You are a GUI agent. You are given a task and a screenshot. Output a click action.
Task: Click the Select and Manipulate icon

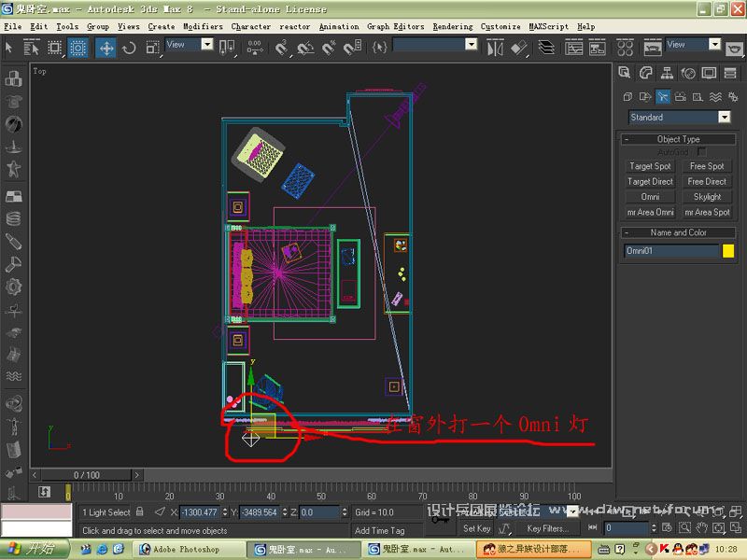pos(255,48)
